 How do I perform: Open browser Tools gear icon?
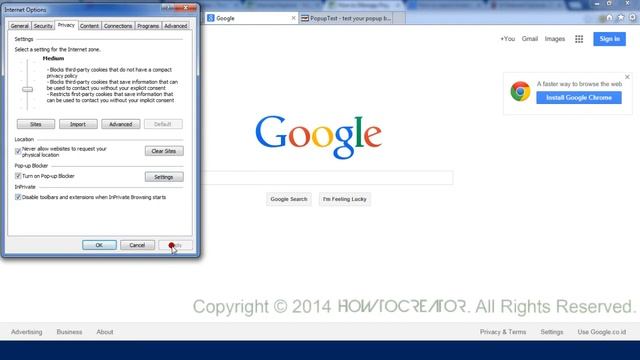[x=632, y=18]
